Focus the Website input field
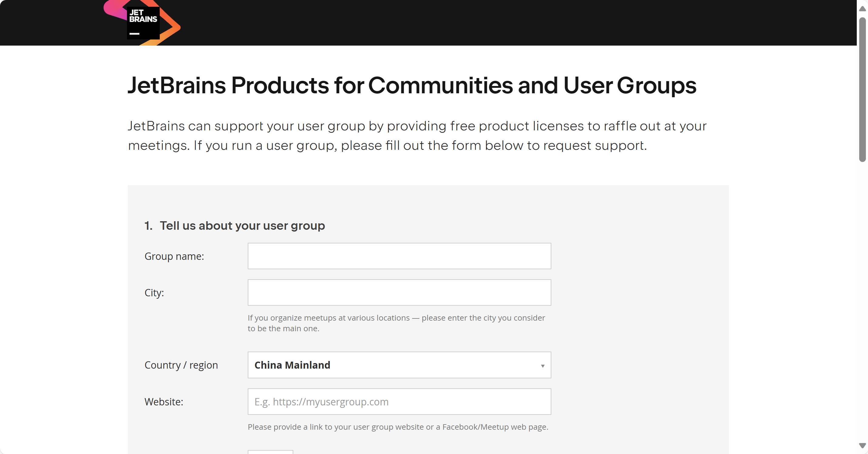 pos(399,402)
